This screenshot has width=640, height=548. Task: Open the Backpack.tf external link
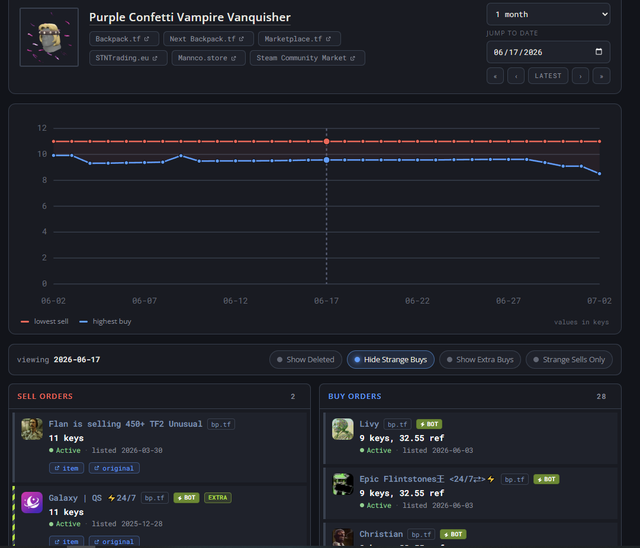pyautogui.click(x=124, y=39)
